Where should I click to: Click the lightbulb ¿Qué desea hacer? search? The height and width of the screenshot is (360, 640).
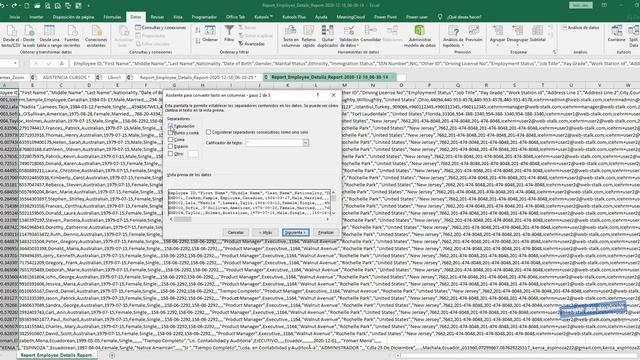(x=460, y=17)
